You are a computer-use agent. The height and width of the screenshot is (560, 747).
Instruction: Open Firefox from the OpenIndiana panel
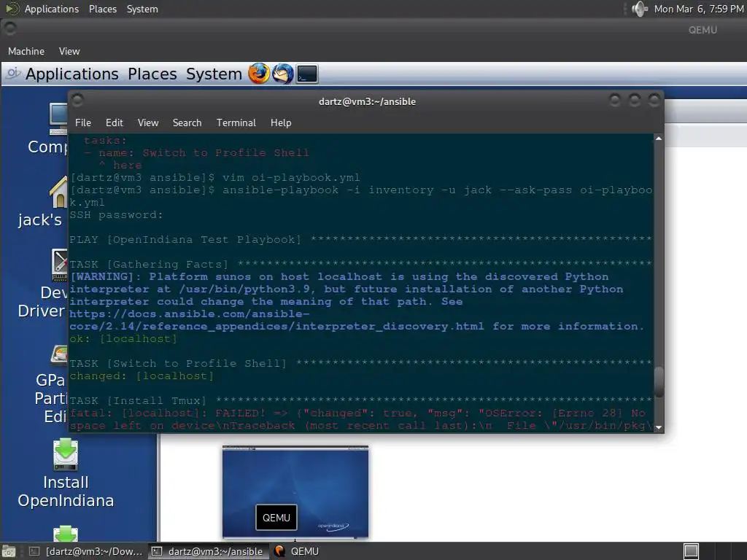click(259, 74)
